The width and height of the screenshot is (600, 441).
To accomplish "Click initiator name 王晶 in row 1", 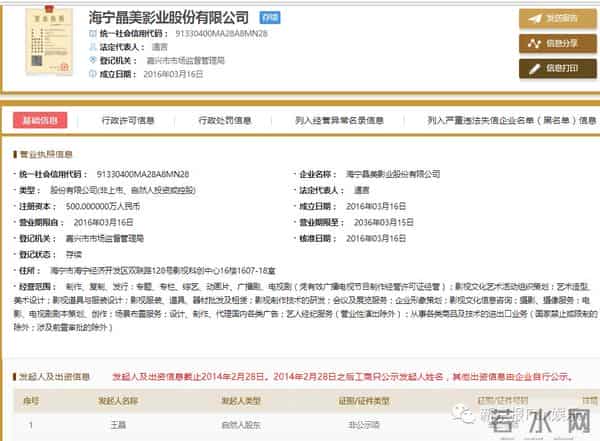I will pos(118,425).
